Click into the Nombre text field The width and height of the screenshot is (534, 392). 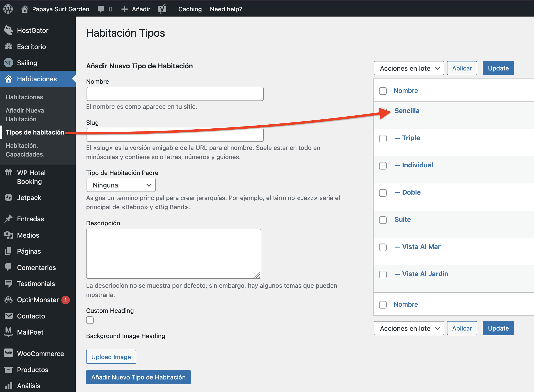click(x=175, y=94)
